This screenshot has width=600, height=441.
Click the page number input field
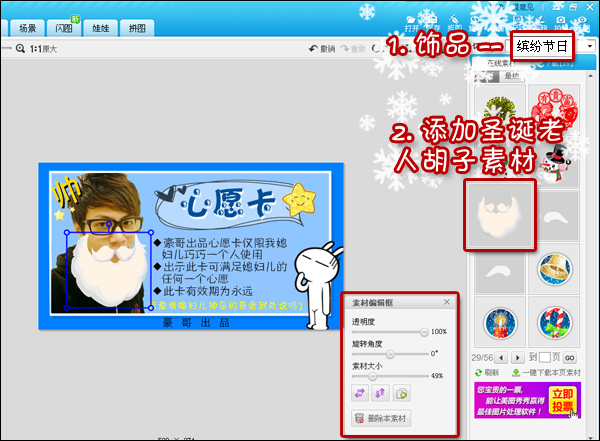(546, 357)
